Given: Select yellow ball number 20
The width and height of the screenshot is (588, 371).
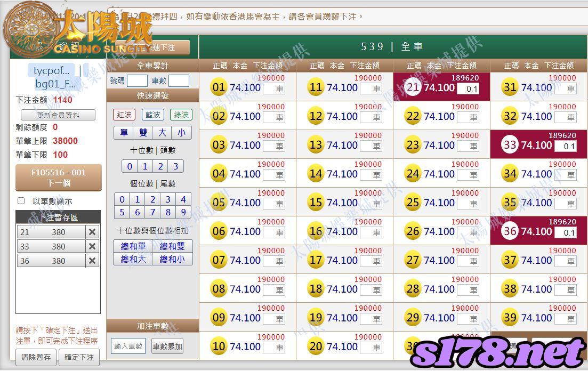Looking at the screenshot, I should coord(316,346).
